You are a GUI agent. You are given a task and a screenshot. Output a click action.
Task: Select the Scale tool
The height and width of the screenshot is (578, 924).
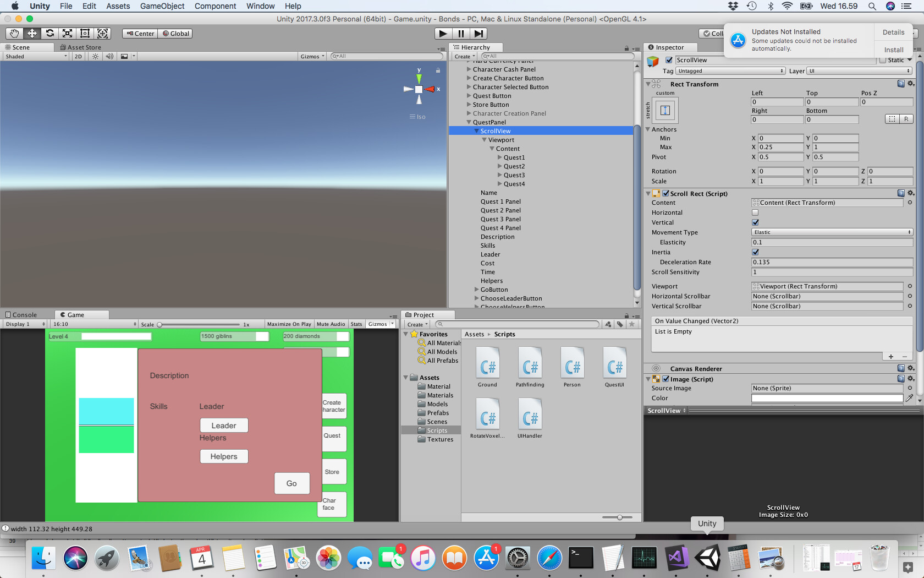(67, 34)
